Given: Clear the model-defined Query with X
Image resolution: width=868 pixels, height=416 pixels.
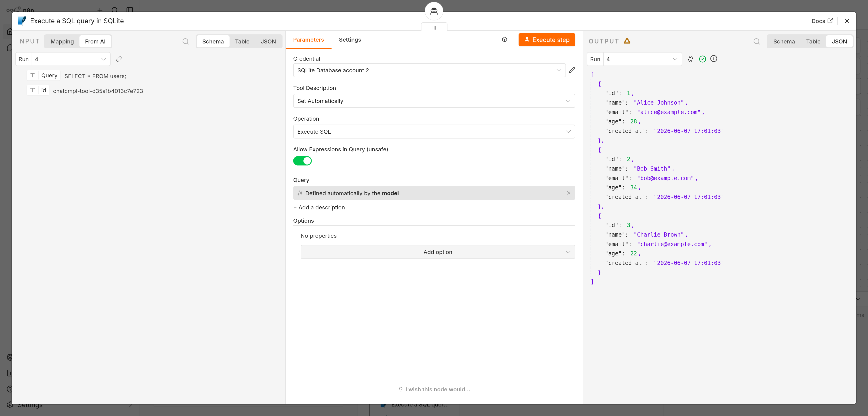Looking at the screenshot, I should [x=569, y=193].
